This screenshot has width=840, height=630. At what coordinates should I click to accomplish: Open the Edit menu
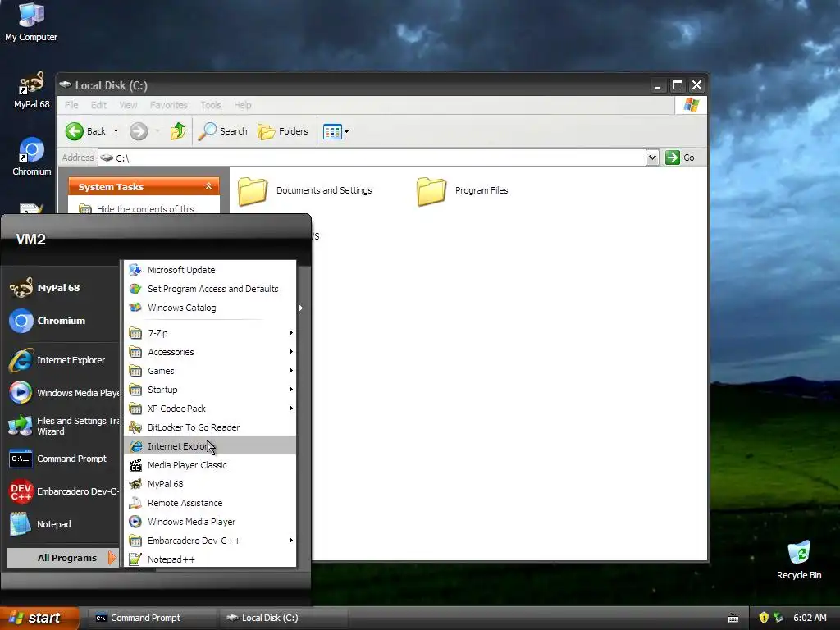(98, 105)
